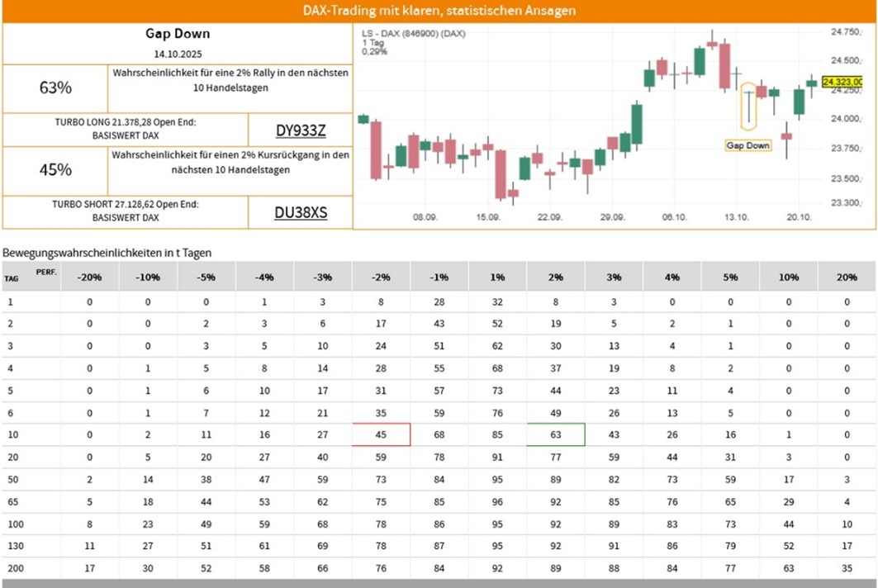Click the 45% decline probability box
This screenshot has width=878, height=588.
pos(55,170)
